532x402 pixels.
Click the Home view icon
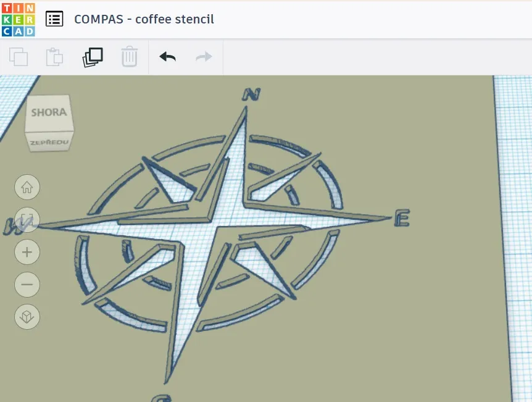[x=27, y=187]
